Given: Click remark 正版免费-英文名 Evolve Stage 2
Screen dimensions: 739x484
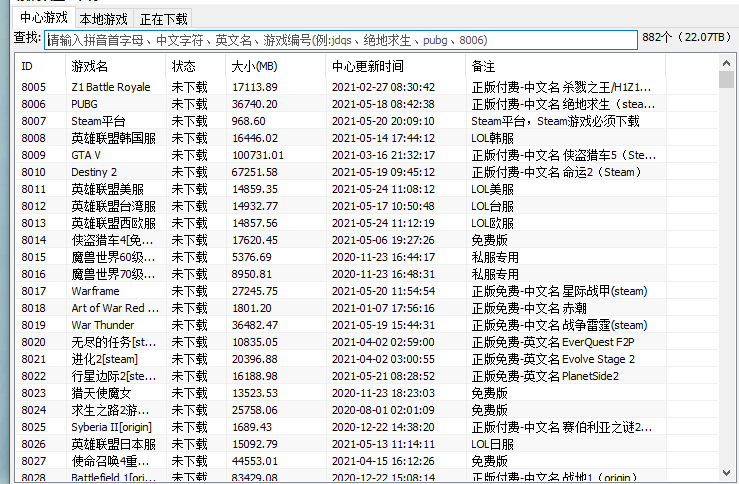Looking at the screenshot, I should 553,359.
